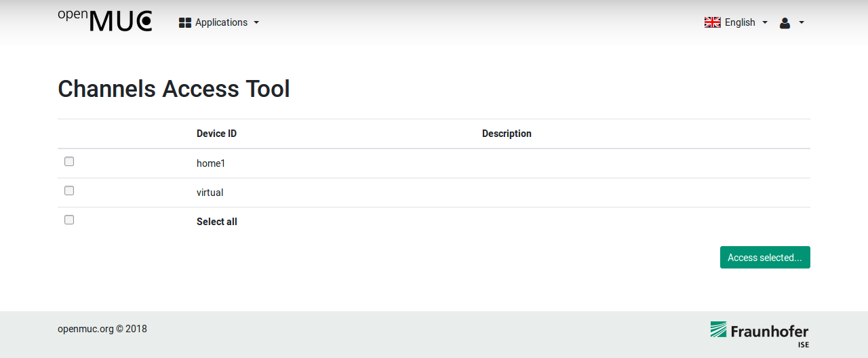Select the virtual device name
The image size is (868, 358).
coord(210,193)
